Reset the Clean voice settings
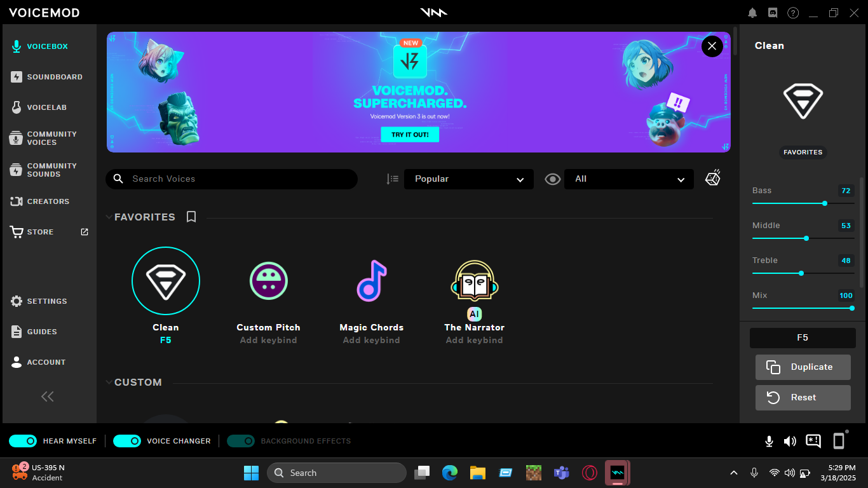 (803, 398)
